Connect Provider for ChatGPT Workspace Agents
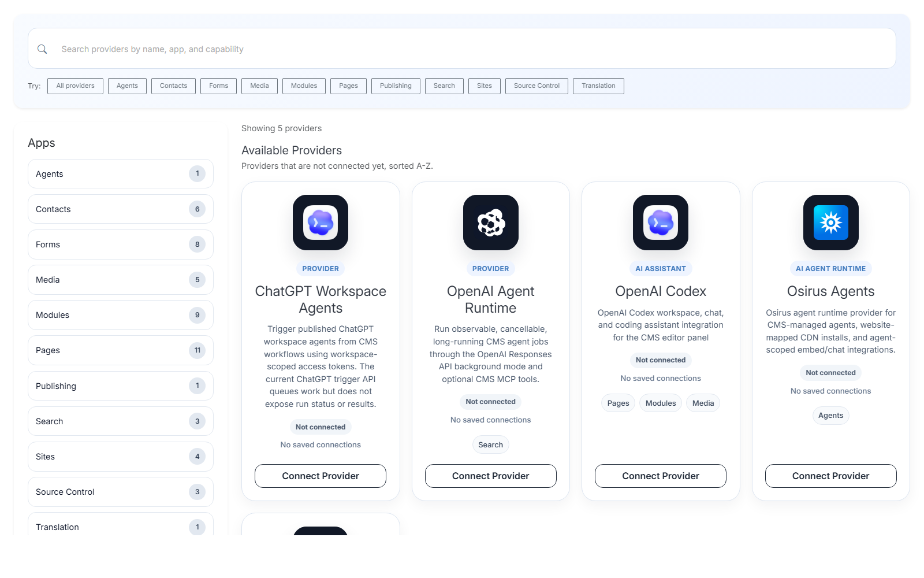The width and height of the screenshot is (924, 578). click(x=321, y=476)
